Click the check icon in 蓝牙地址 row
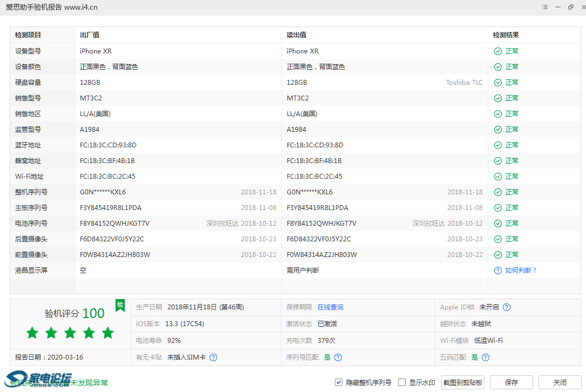Screen dimensions: 586x392 pyautogui.click(x=498, y=145)
